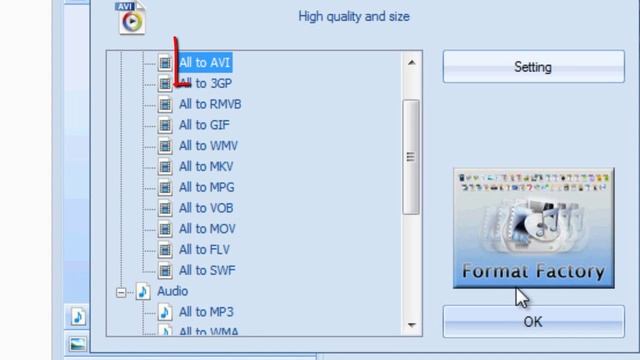Image resolution: width=640 pixels, height=360 pixels.
Task: Click the Format Factory logo image
Action: (533, 228)
